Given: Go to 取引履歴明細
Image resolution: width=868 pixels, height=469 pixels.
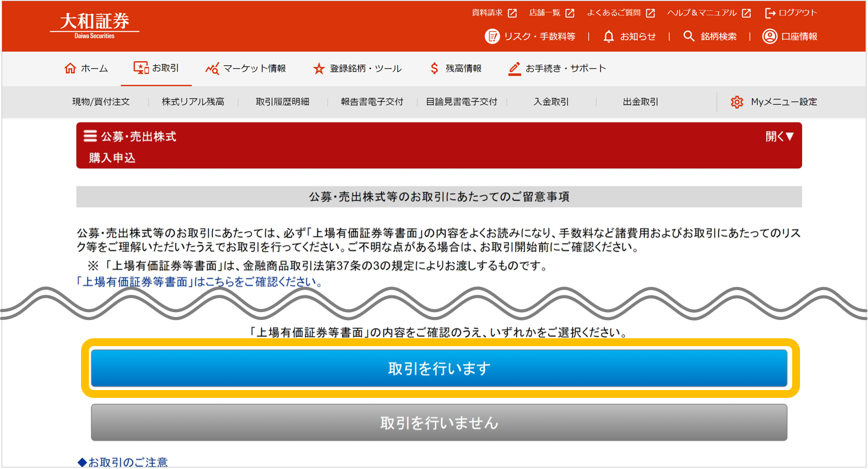Looking at the screenshot, I should point(282,102).
